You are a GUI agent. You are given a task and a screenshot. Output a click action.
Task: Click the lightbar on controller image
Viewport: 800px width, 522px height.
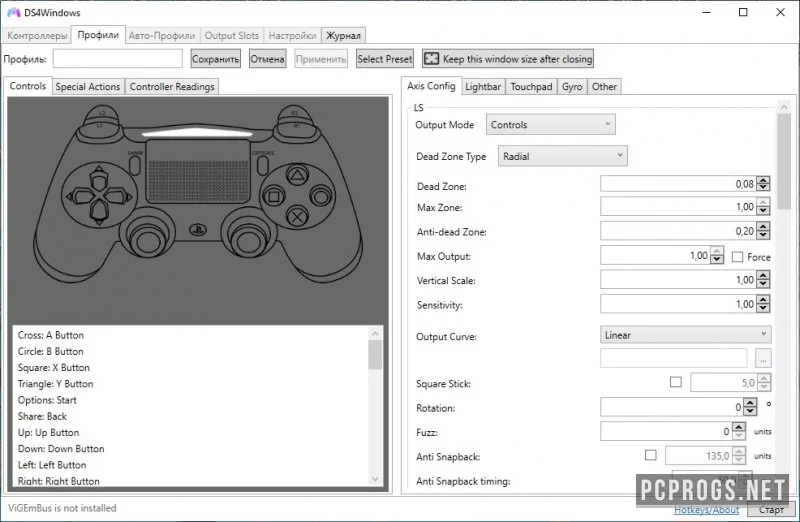tap(197, 133)
